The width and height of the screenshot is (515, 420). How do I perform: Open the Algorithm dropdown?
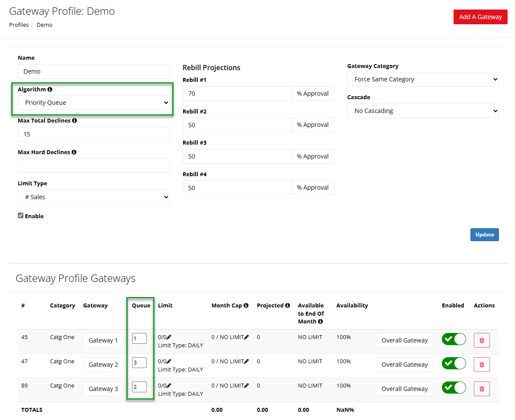point(93,103)
